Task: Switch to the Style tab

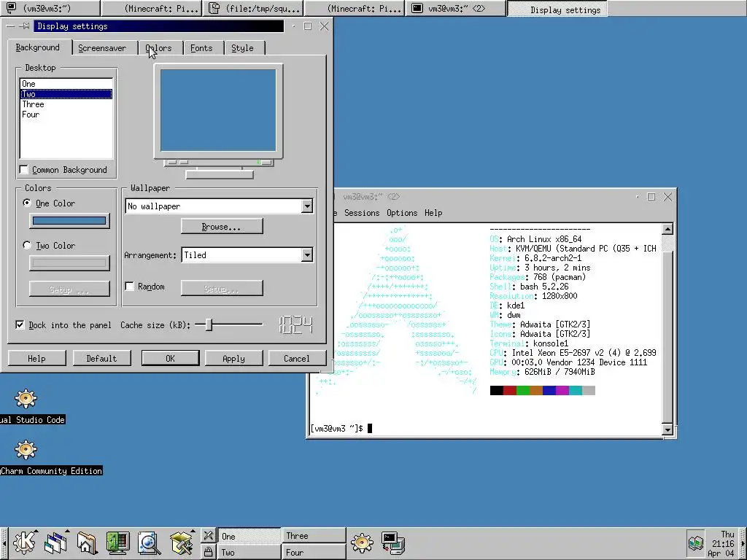Action: (242, 48)
